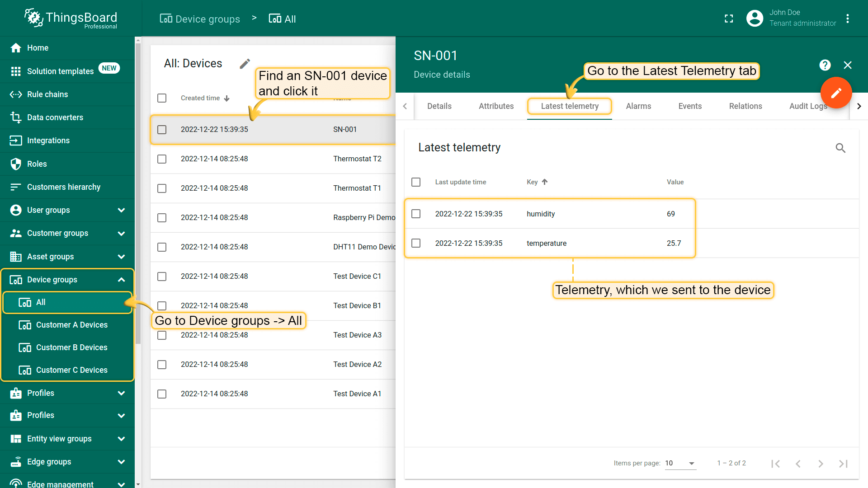Open the user options three-dot menu
Viewport: 868px width, 488px height.
[x=848, y=19]
